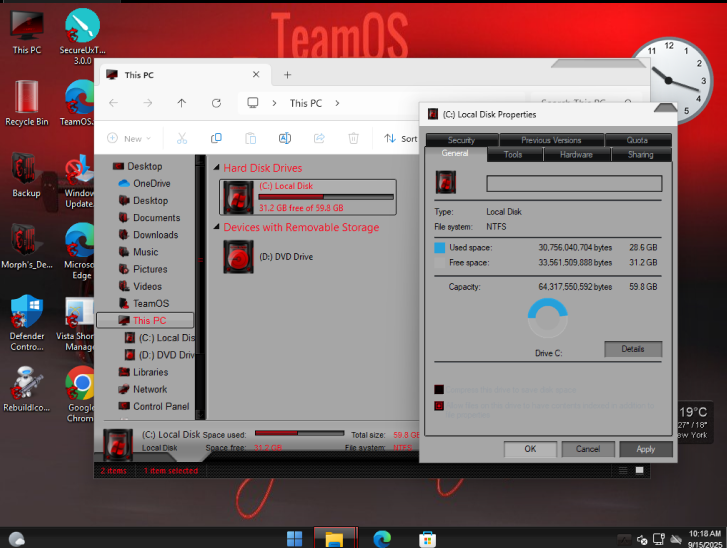Select Documents in navigation pane
This screenshot has height=548, width=727.
click(x=149, y=218)
